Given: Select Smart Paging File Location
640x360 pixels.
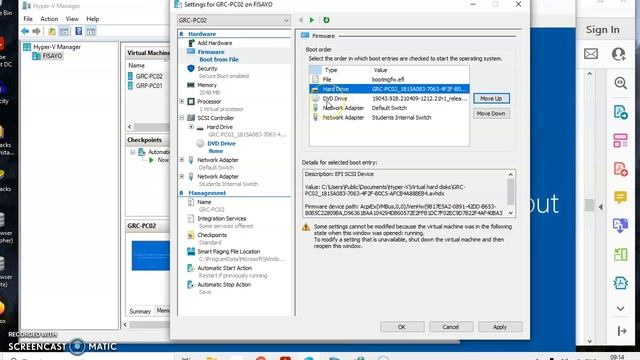Looking at the screenshot, I should pos(229,251).
